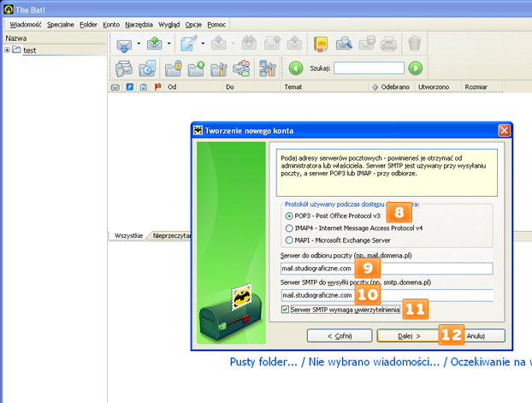The width and height of the screenshot is (532, 403).
Task: Click the reply toolbar icon
Action: (218, 44)
